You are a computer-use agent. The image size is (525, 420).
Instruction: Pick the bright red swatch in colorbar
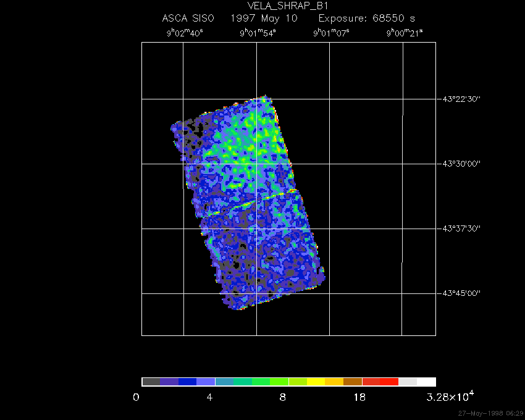pos(389,382)
